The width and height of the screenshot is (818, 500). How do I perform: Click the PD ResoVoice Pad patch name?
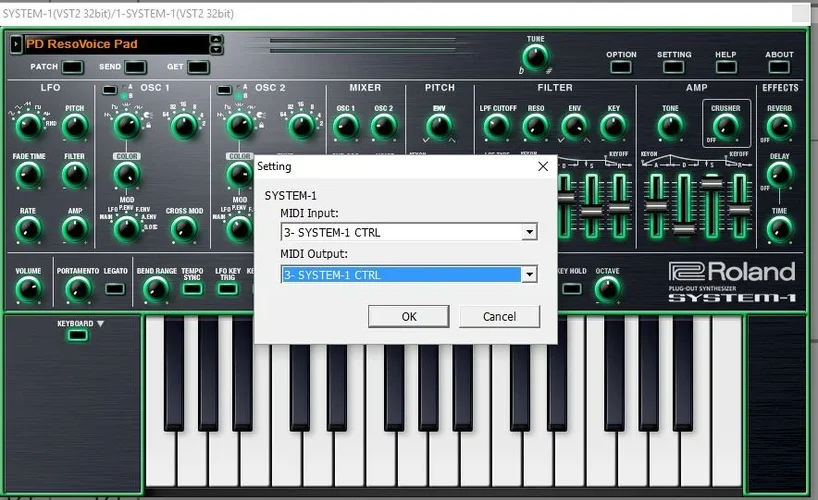(x=81, y=44)
